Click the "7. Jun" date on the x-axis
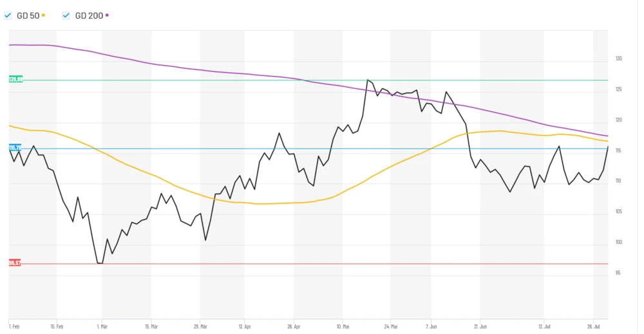The image size is (644, 334). 431,326
